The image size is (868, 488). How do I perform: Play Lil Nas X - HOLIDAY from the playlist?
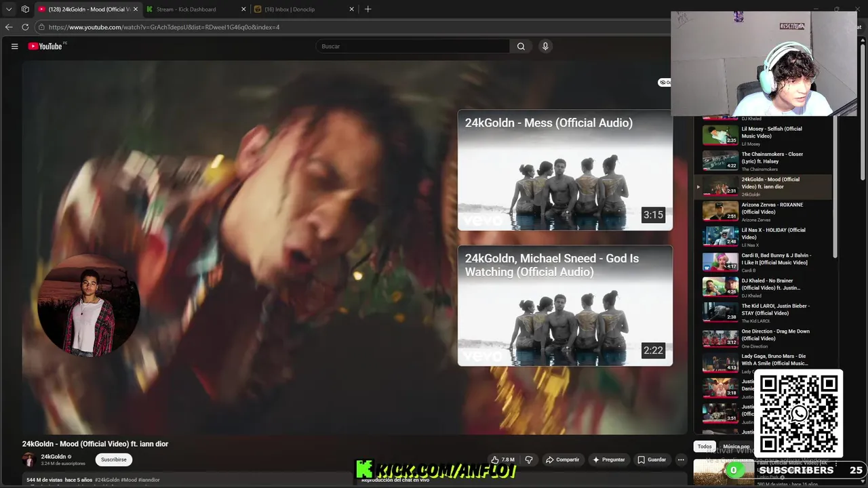point(763,237)
